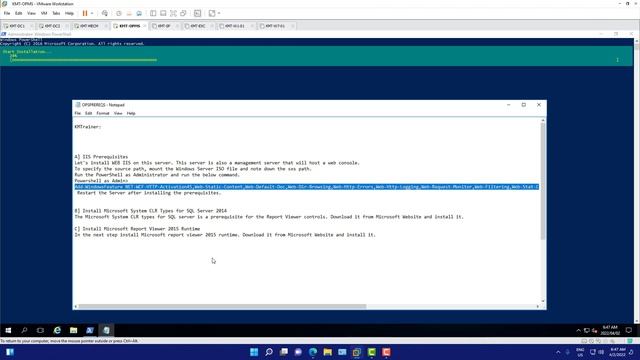Show hidden icons in host system tray
640x360 pixels.
point(558,352)
